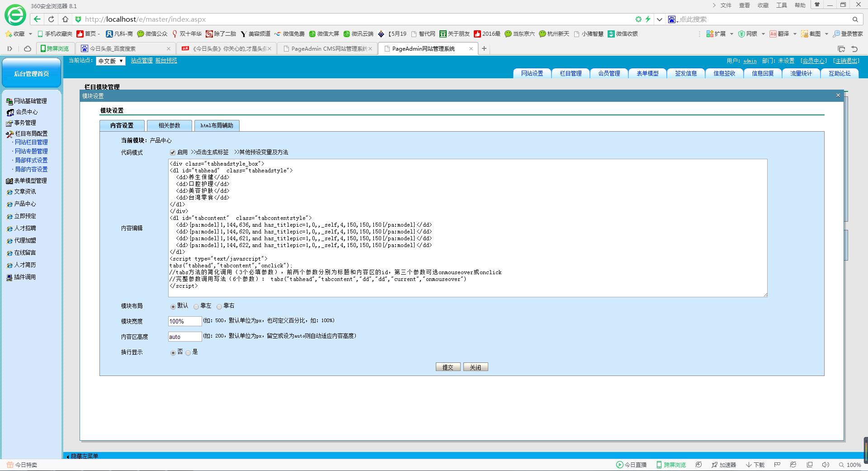Screen dimensions: 868x471
Task: Click the IE compatibility mode icon in status bar
Action: coord(793,465)
